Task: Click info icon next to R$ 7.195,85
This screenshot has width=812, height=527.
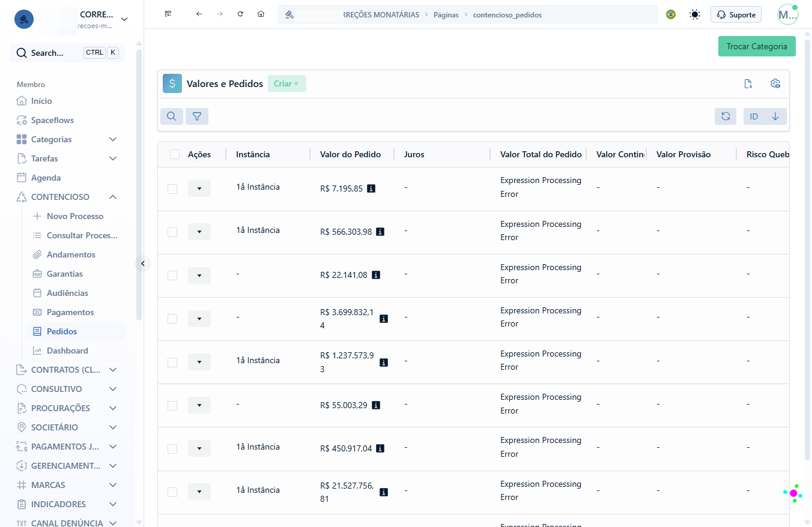Action: (x=371, y=188)
